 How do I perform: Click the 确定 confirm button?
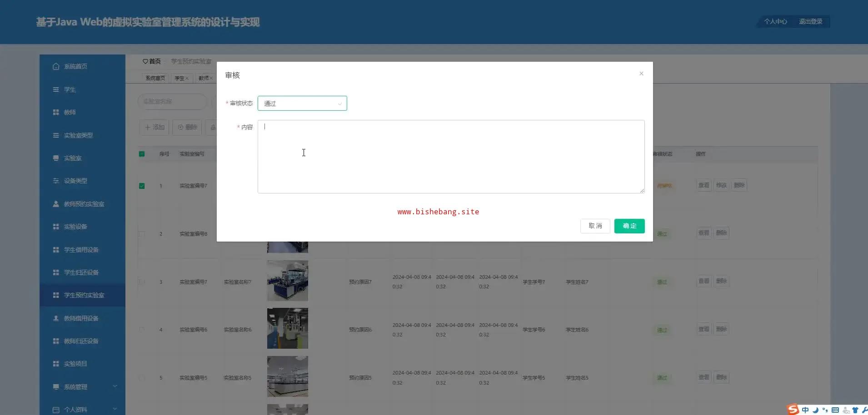(629, 226)
